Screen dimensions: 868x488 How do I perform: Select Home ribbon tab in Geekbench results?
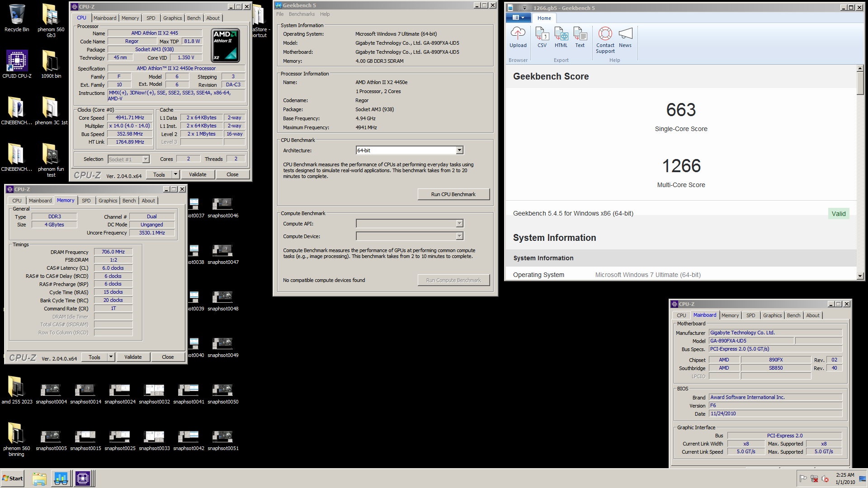(544, 18)
